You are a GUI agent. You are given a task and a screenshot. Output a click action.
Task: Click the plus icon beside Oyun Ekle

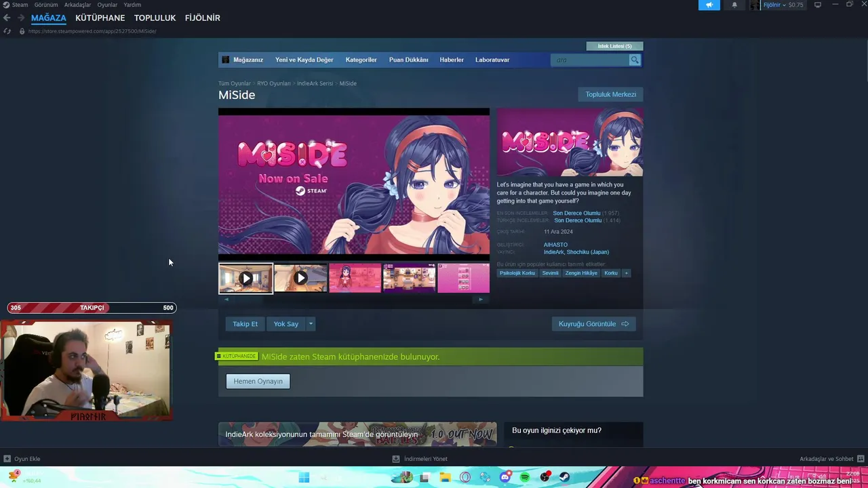pyautogui.click(x=7, y=459)
